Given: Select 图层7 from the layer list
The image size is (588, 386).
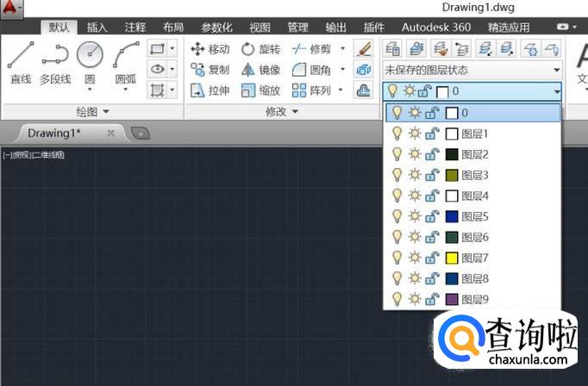Looking at the screenshot, I should 475,258.
